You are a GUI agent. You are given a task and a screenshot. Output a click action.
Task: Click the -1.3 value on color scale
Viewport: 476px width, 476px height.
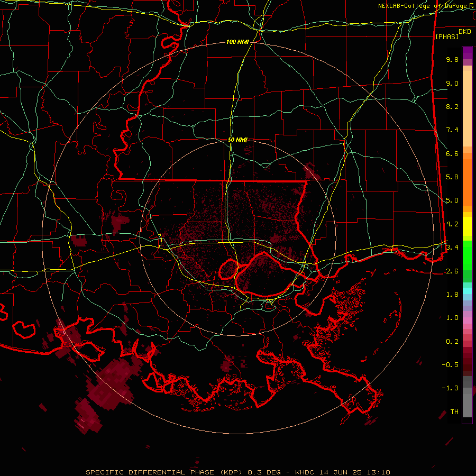tap(450, 388)
